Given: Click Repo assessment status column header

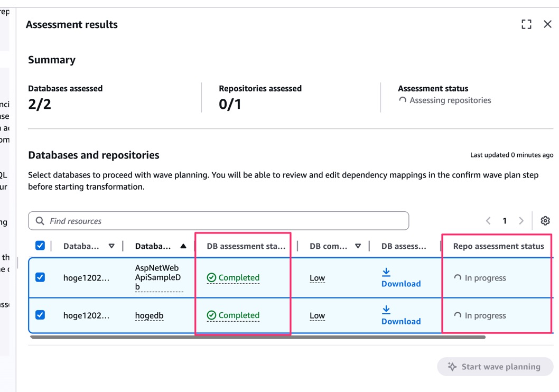Looking at the screenshot, I should (x=498, y=246).
